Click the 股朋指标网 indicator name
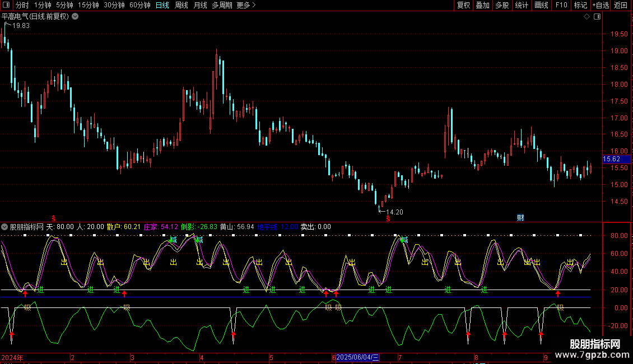The width and height of the screenshot is (633, 364). [27, 227]
